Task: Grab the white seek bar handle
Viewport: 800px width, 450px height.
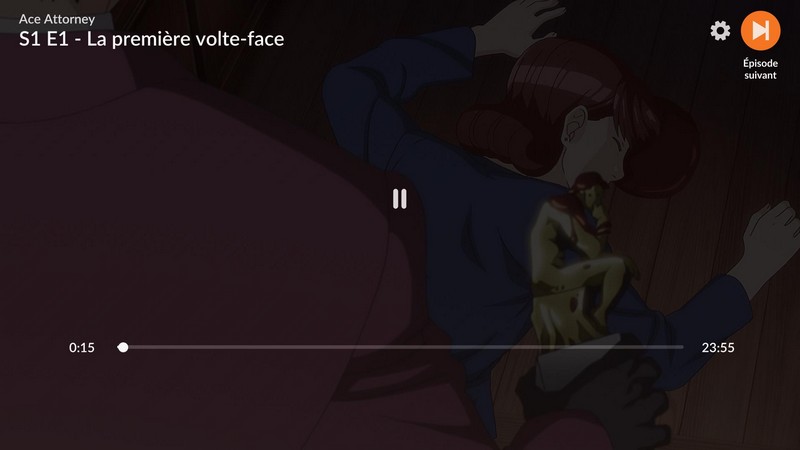Action: [123, 347]
